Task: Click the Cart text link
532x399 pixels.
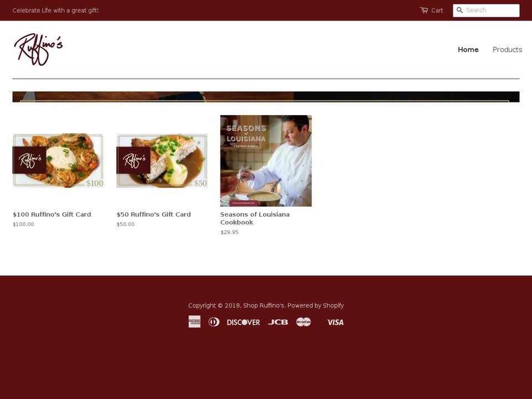Action: pyautogui.click(x=437, y=11)
